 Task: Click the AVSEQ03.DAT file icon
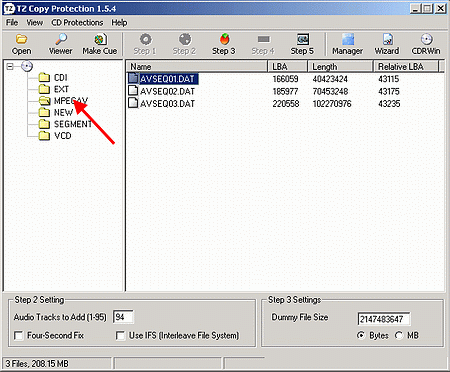[133, 103]
